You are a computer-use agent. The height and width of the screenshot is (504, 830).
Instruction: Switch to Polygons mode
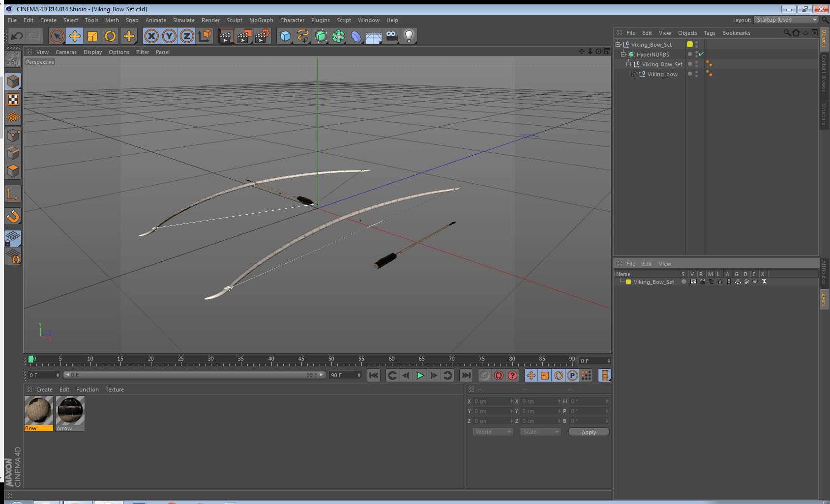coord(13,171)
